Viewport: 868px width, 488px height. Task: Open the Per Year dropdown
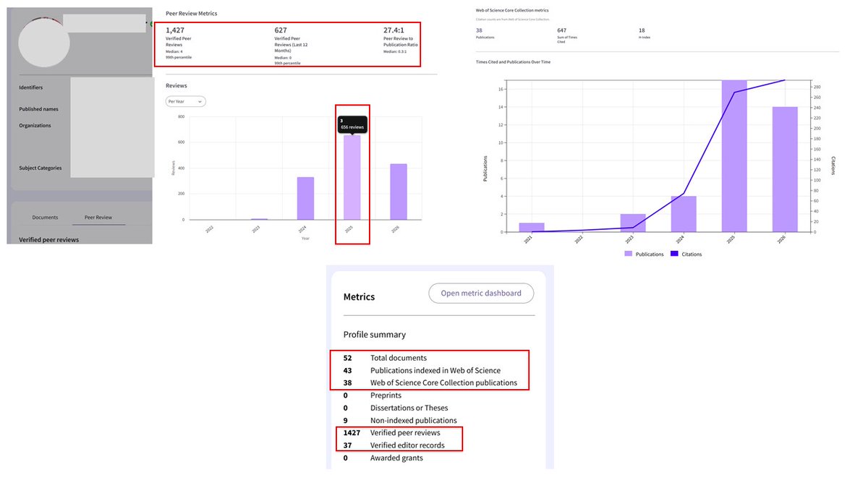[x=186, y=101]
